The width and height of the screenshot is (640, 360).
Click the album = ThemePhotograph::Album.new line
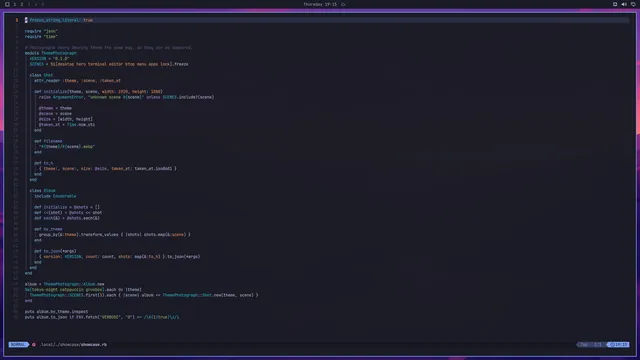[64, 284]
